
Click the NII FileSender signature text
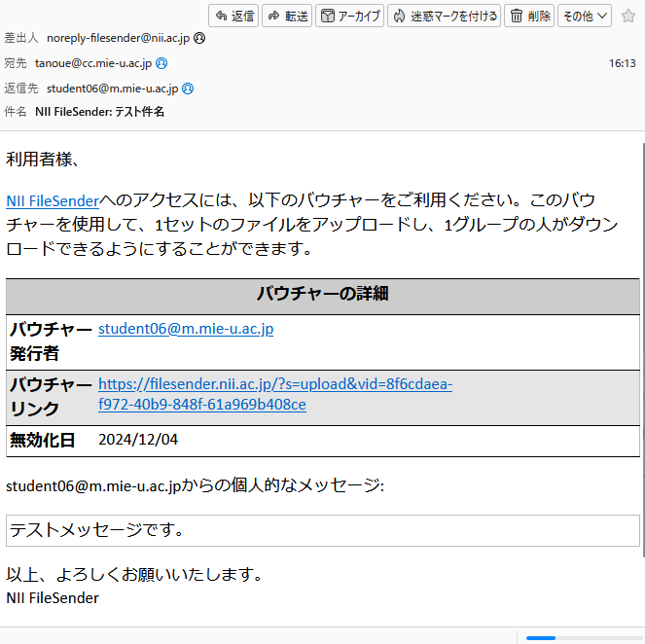click(53, 598)
